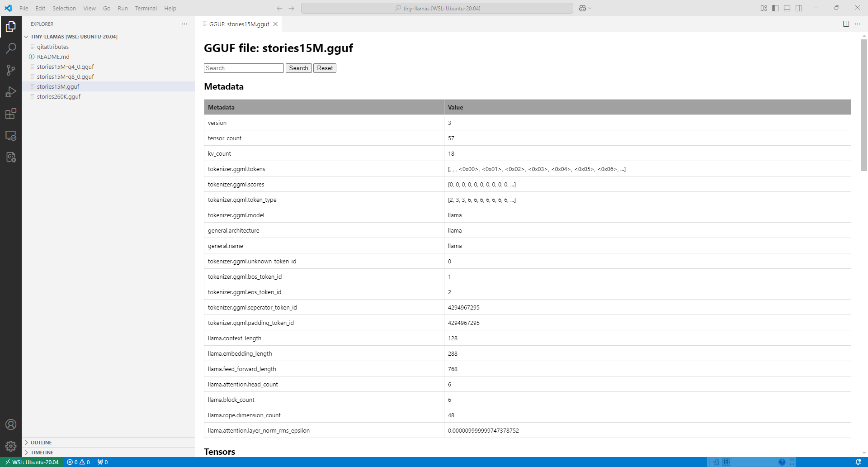Toggle the bottom panel

[x=787, y=8]
